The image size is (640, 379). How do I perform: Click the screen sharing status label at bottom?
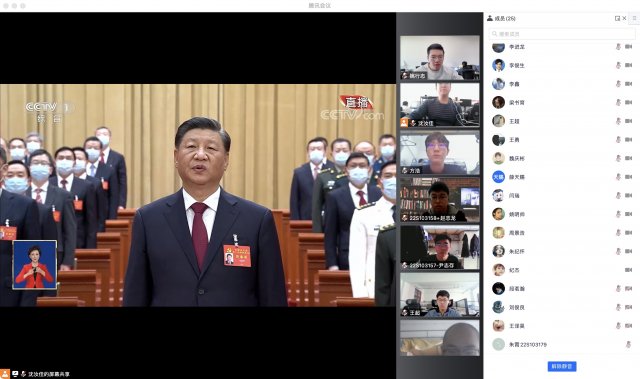pos(49,374)
